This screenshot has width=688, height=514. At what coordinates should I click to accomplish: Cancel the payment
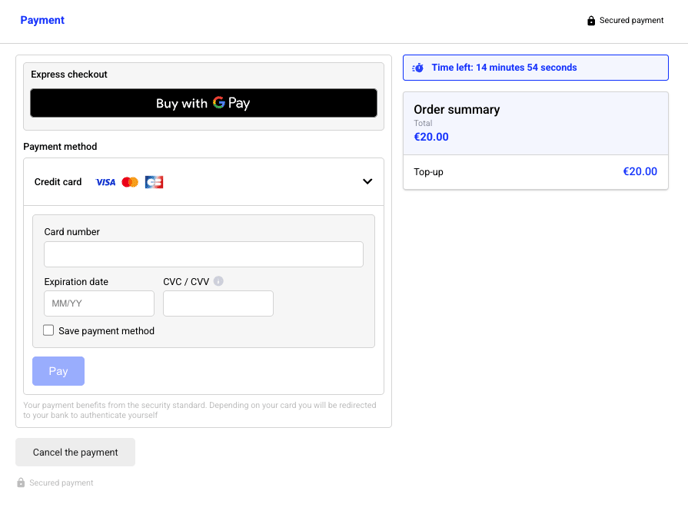75,452
